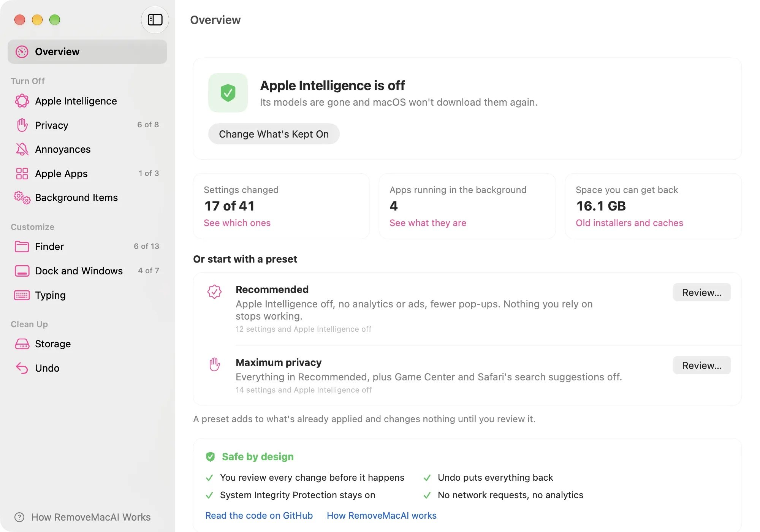The height and width of the screenshot is (532, 760).
Task: Click the 6 of 13 Finder count
Action: [x=146, y=246]
